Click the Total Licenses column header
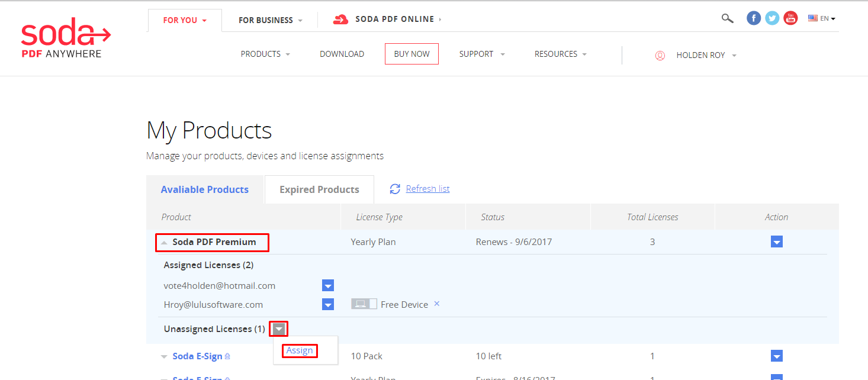Screen dimensions: 868x380 (x=652, y=217)
